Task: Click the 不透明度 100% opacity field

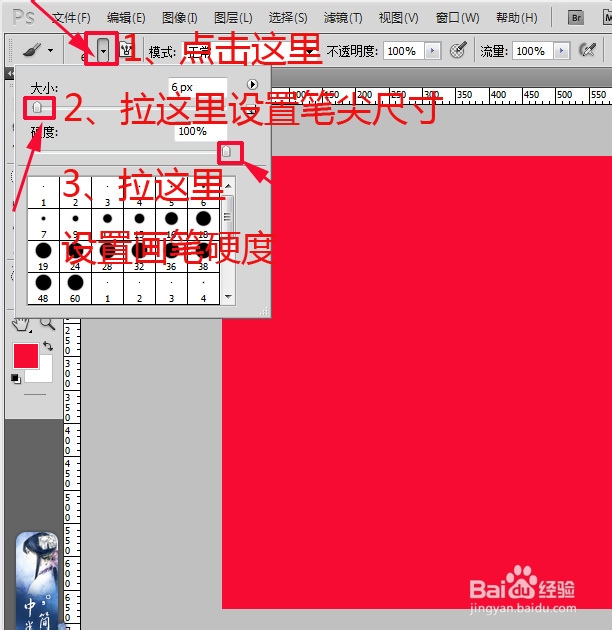Action: pos(404,51)
